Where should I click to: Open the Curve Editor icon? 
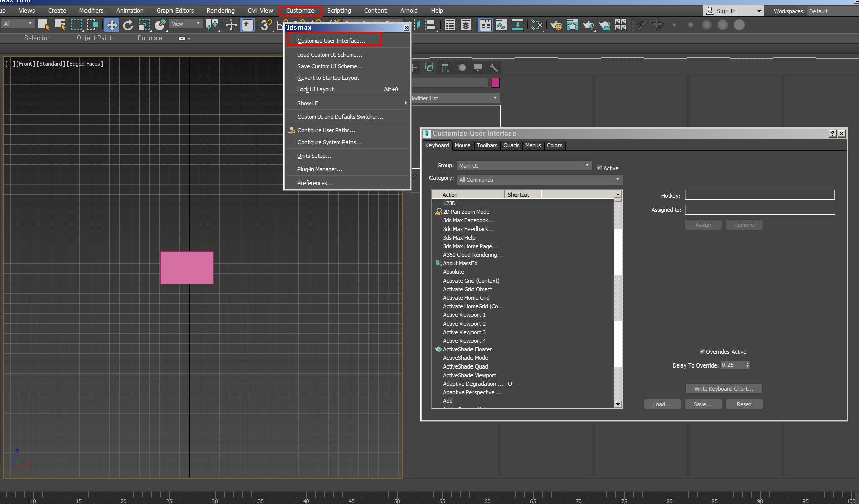pyautogui.click(x=501, y=25)
